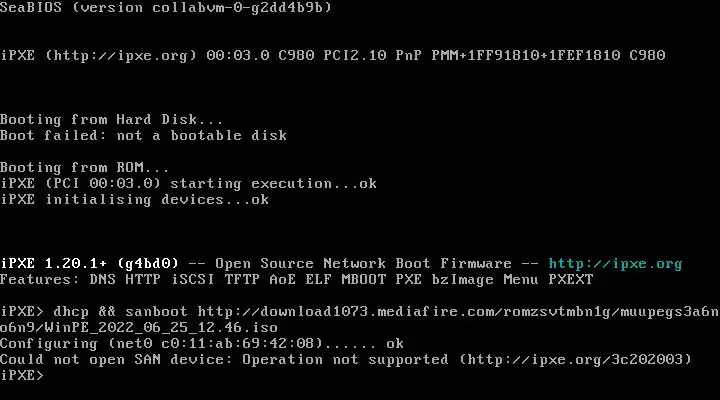The height and width of the screenshot is (400, 720).
Task: Click 'Boot failed: not a bootable disk' message
Action: (143, 136)
